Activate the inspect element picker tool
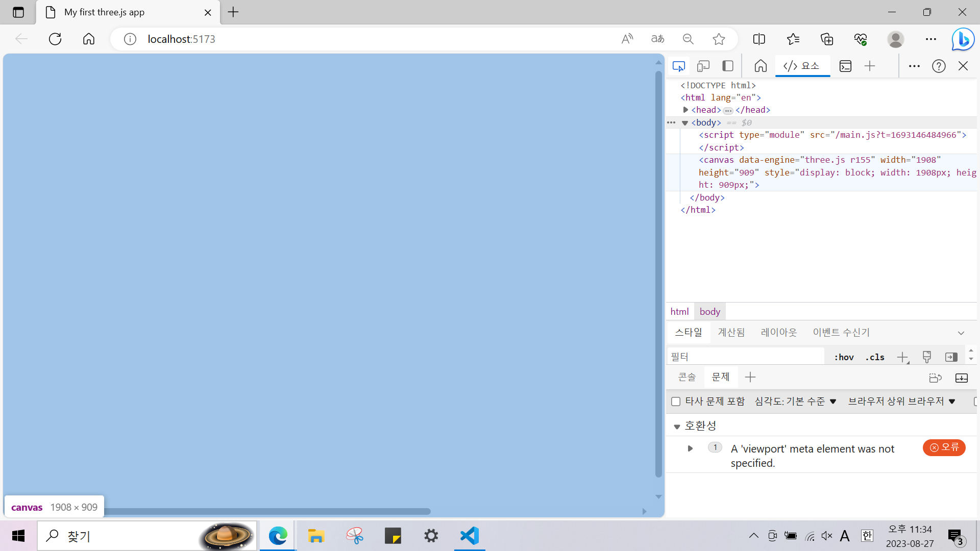The image size is (980, 551). 679,66
